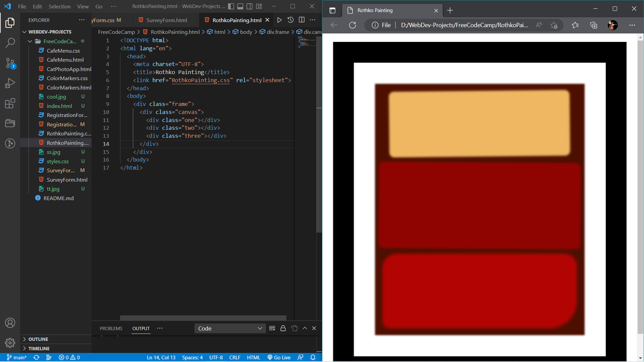Image resolution: width=644 pixels, height=362 pixels.
Task: Click the Edge address bar URL
Action: pyautogui.click(x=464, y=25)
